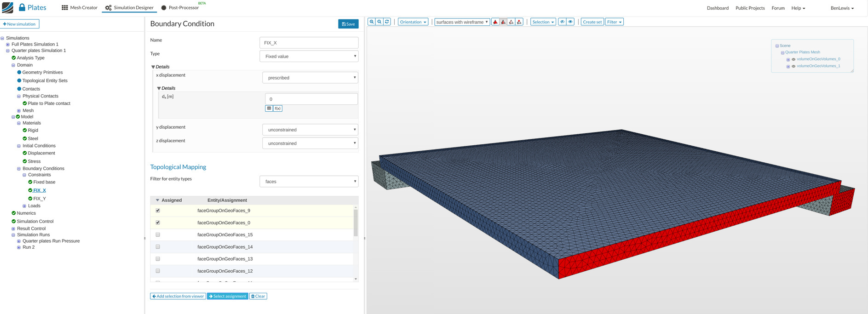The height and width of the screenshot is (314, 868).
Task: Activate the edge pick mode (third pyramid)
Action: click(x=511, y=22)
